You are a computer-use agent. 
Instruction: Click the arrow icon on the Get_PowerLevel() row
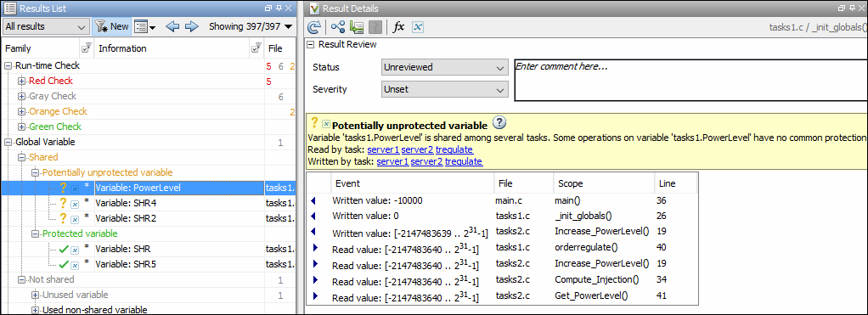[x=315, y=295]
